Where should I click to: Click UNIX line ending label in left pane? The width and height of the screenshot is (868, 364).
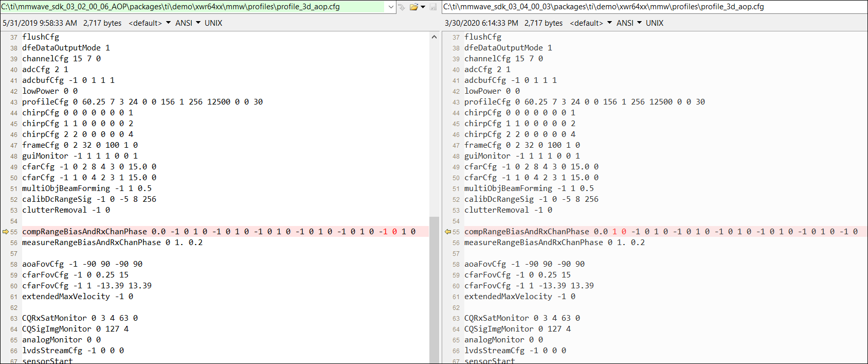(213, 23)
